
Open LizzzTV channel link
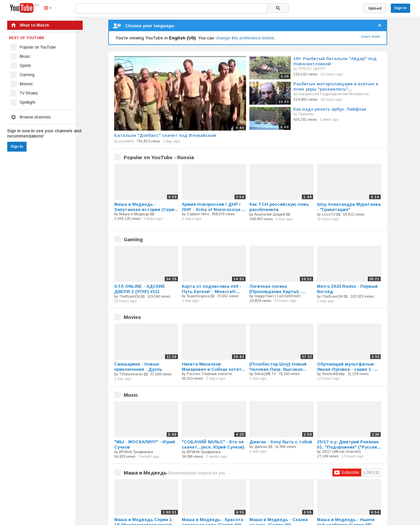329,215
